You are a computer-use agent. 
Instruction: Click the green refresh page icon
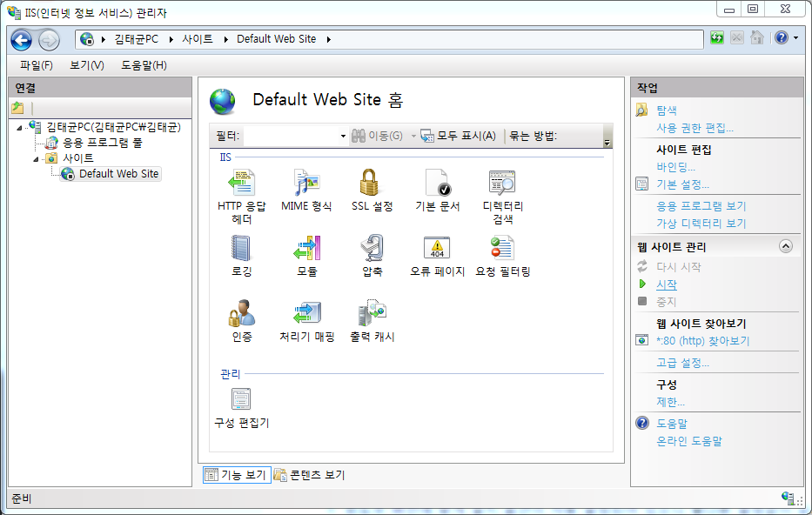pos(717,37)
